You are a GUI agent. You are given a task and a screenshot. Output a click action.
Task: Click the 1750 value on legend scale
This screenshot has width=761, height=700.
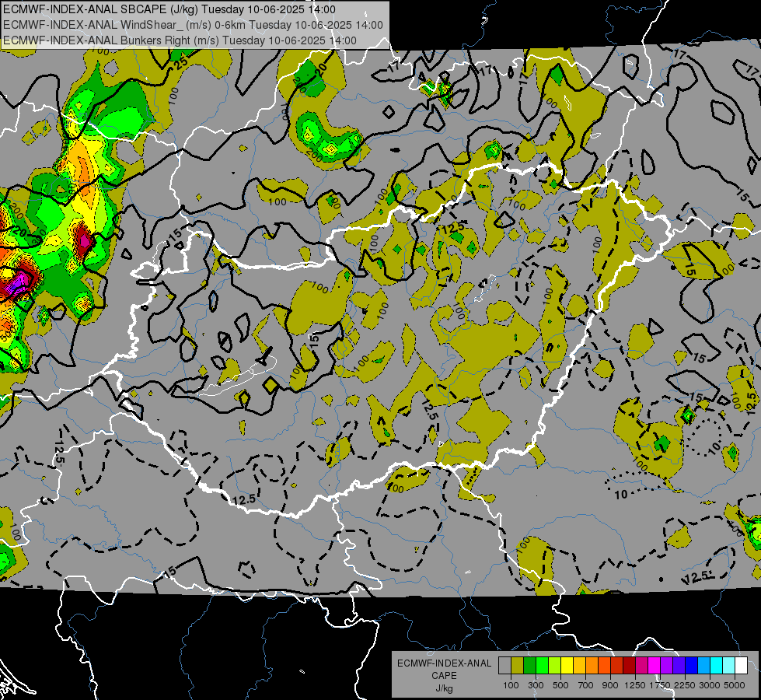click(660, 685)
